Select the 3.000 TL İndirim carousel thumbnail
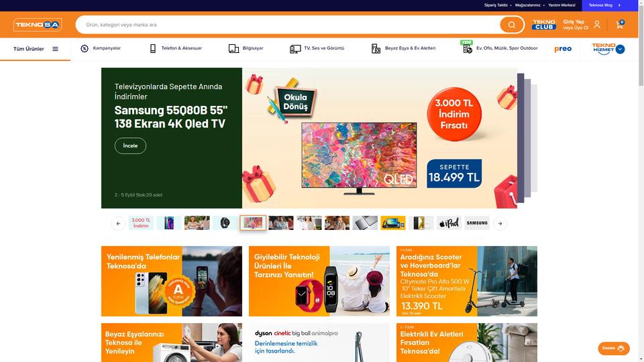The width and height of the screenshot is (644, 362). pos(141,223)
